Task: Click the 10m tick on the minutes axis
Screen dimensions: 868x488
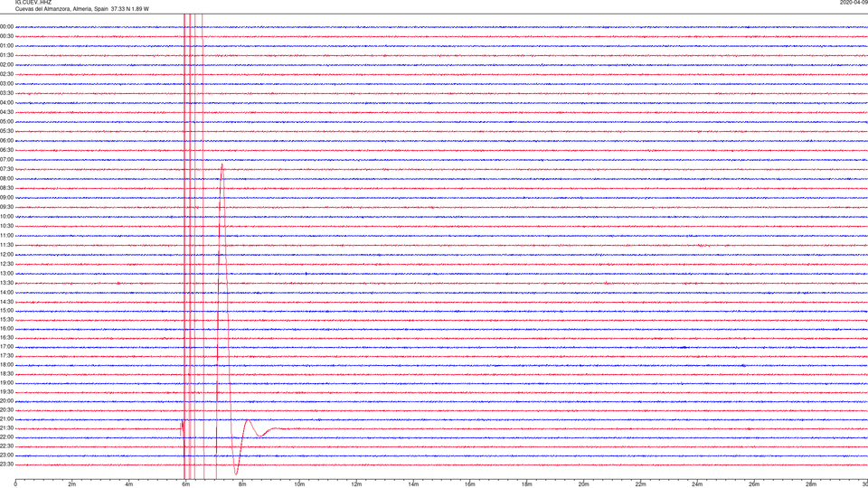Action: point(299,484)
